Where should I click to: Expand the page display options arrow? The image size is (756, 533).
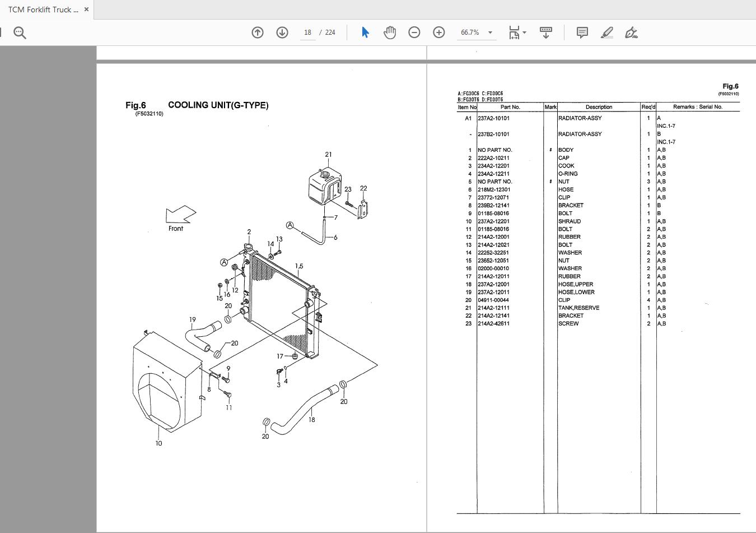(x=523, y=33)
